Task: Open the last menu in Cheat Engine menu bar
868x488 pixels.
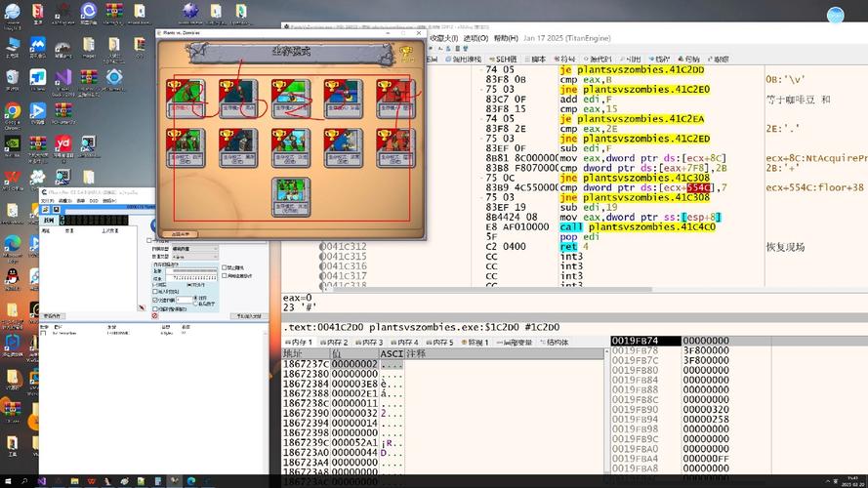Action: [x=109, y=201]
